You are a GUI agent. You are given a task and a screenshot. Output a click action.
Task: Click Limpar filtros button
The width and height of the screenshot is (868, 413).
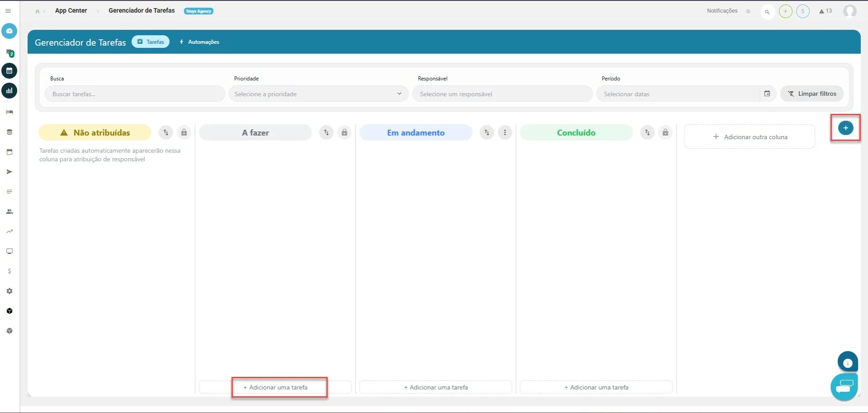[x=812, y=94]
